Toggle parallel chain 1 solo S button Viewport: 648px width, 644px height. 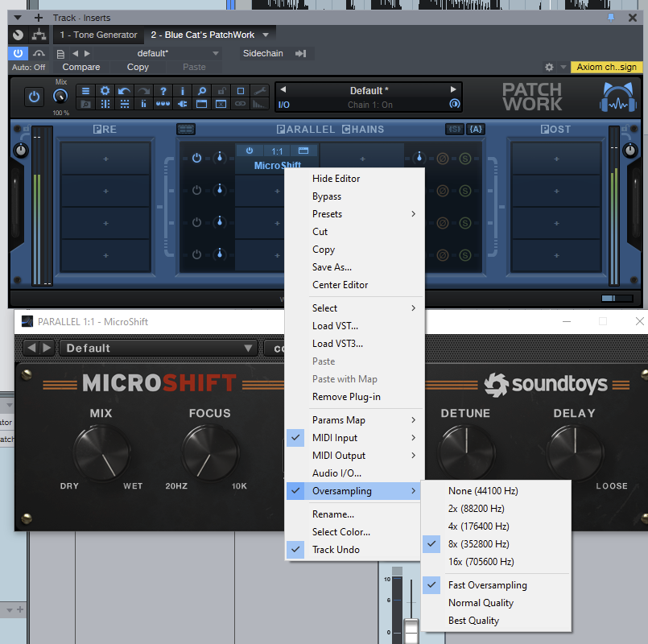coord(465,159)
